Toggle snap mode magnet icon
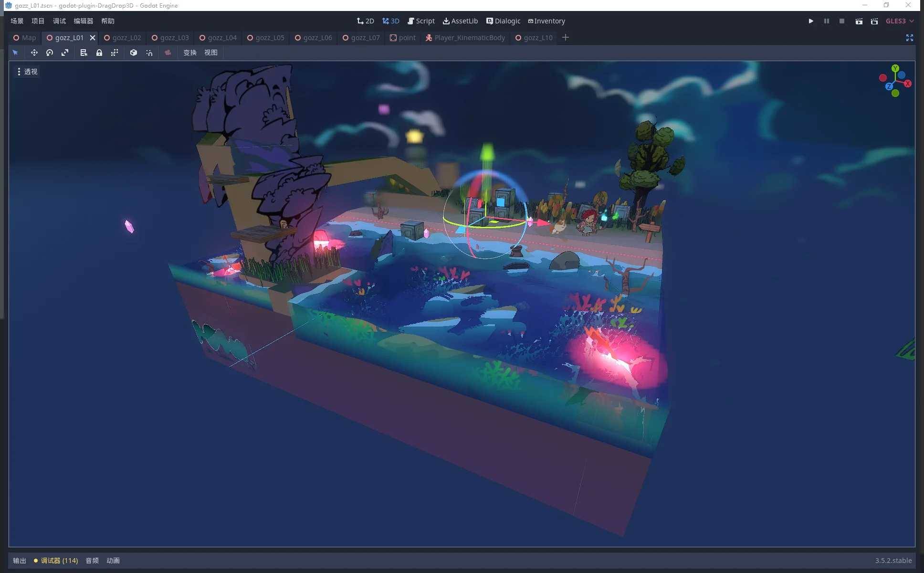Image resolution: width=924 pixels, height=573 pixels. (x=149, y=53)
